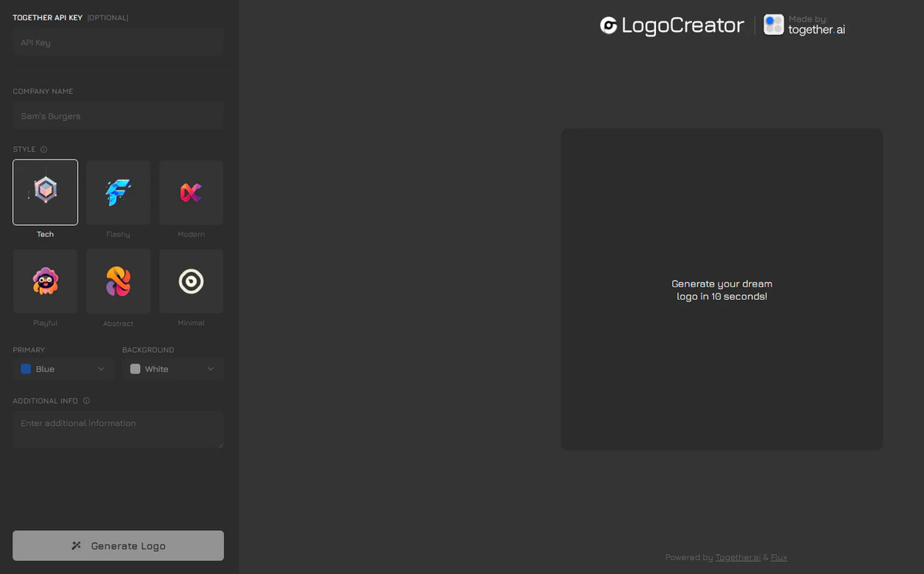924x574 pixels.
Task: Click the 'Abstract' style label text
Action: (x=118, y=323)
